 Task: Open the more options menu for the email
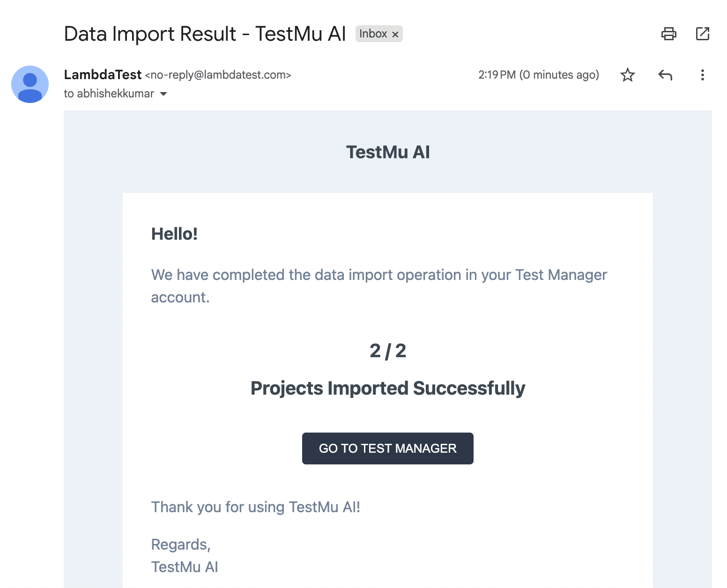click(x=702, y=75)
